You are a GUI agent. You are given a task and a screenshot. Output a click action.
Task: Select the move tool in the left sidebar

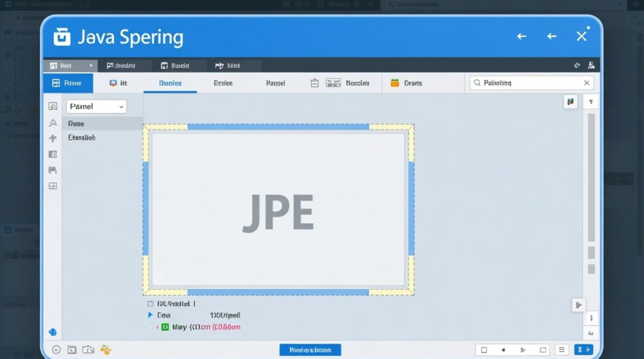point(53,138)
